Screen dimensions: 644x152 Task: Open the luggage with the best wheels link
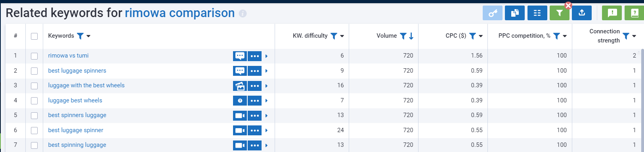(86, 85)
